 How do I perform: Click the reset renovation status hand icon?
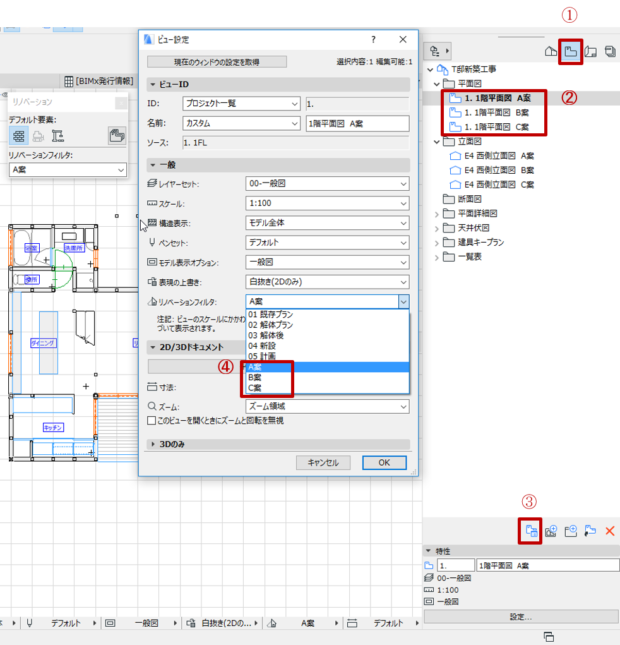[117, 136]
